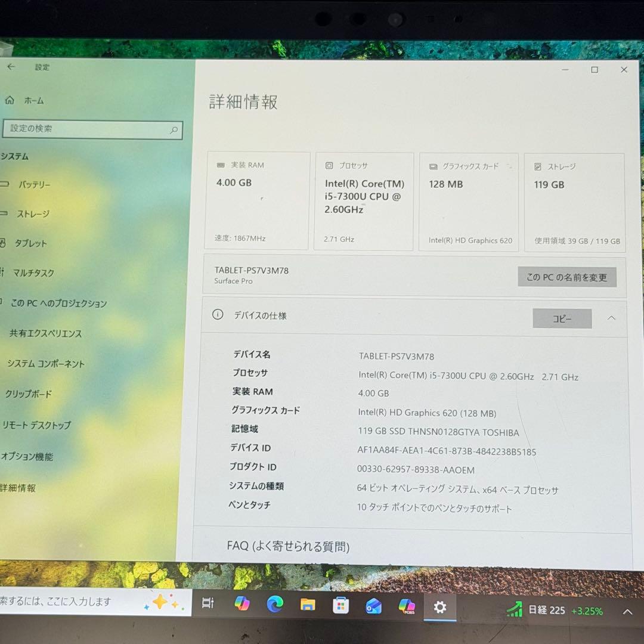The height and width of the screenshot is (644, 644).
Task: Click the info icon beside デバイスの仕様
Action: click(217, 314)
